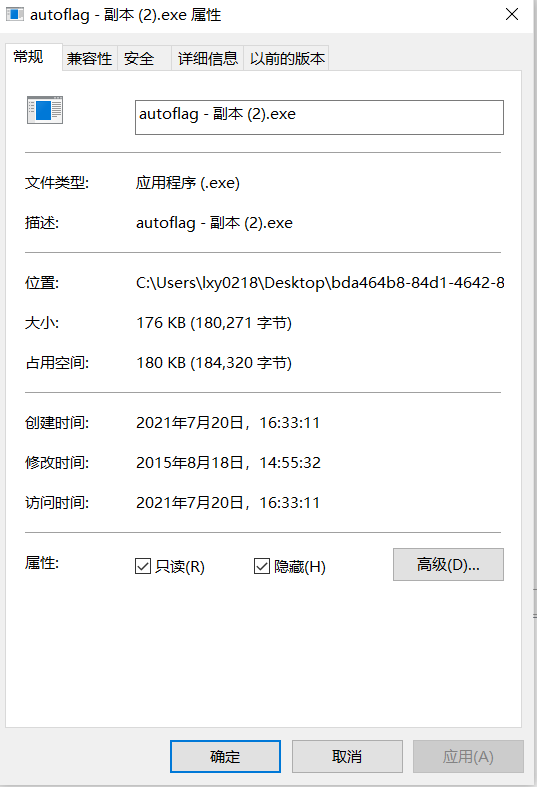Click the 高级(D)... advanced button
537x787 pixels.
448,565
